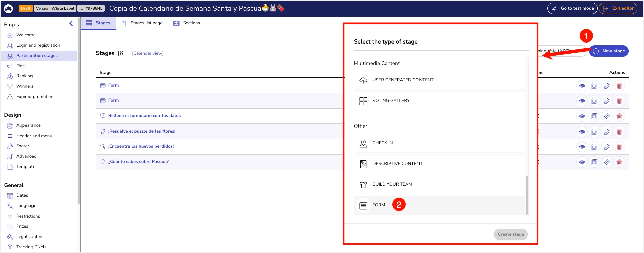Image resolution: width=644 pixels, height=253 pixels.
Task: Delete the ¿Cuánto sabes sobre Pascua? stage
Action: point(619,162)
